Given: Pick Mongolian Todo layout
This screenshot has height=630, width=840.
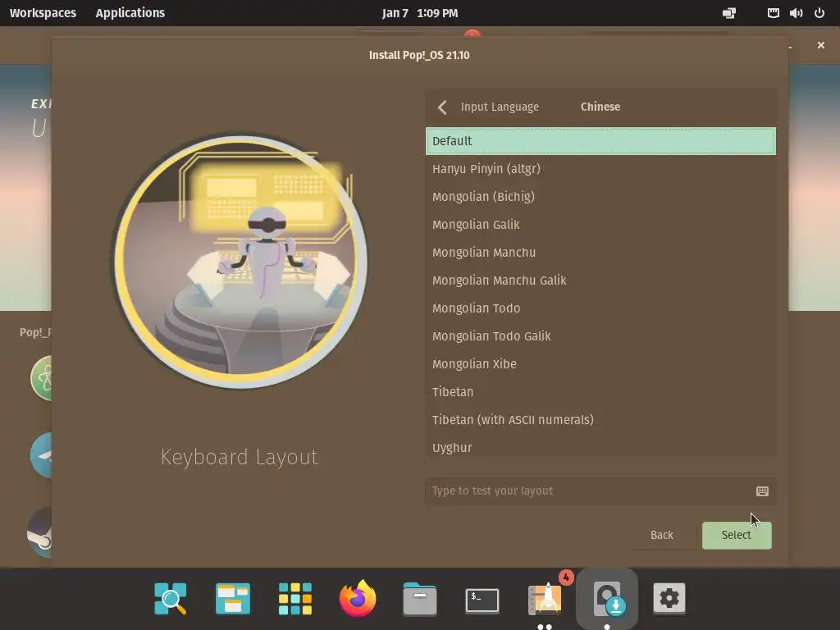Looking at the screenshot, I should coord(600,308).
